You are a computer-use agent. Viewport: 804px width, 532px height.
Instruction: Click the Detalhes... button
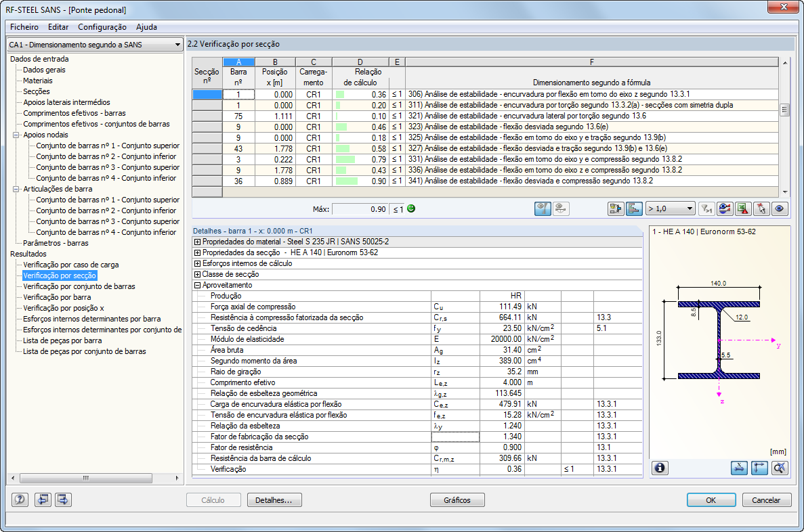click(x=274, y=500)
